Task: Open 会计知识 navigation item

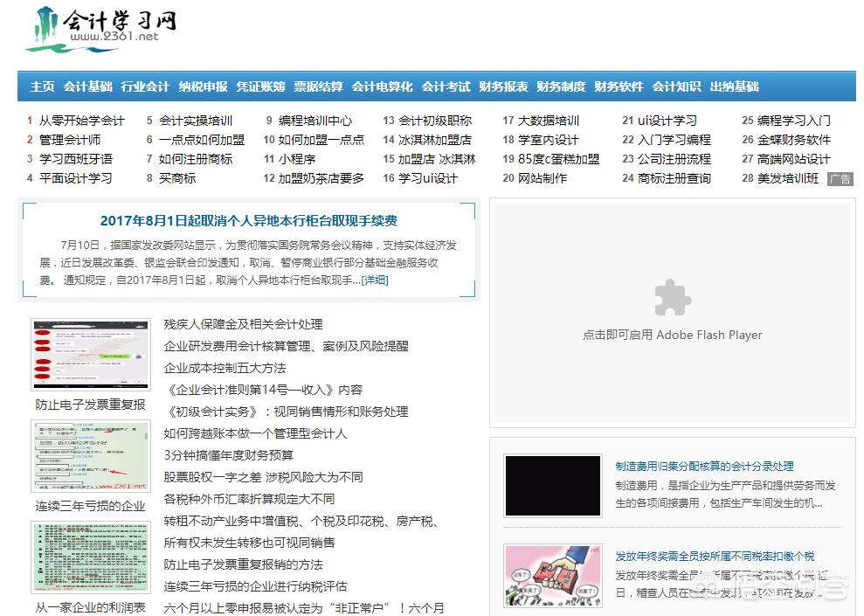Action: tap(677, 87)
